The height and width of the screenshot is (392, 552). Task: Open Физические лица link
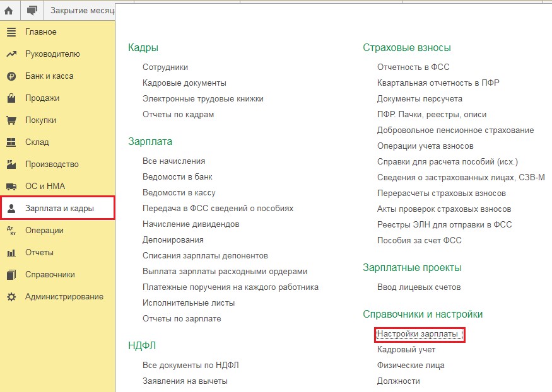click(x=411, y=366)
